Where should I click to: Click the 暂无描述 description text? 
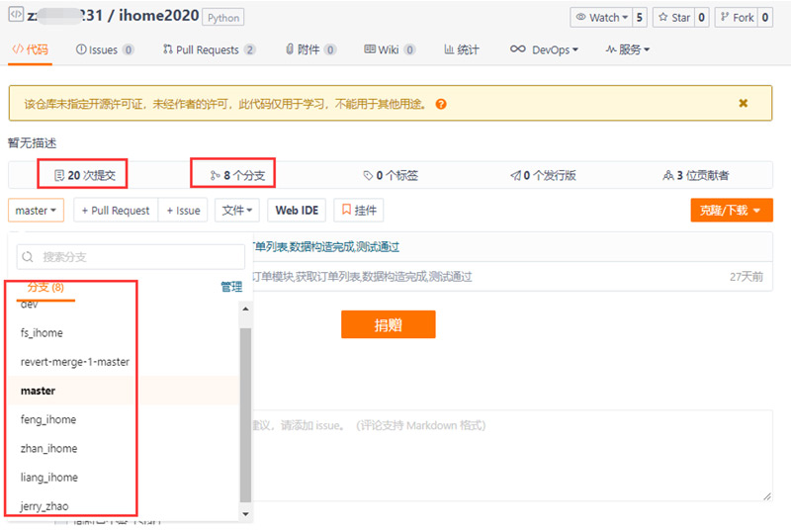pyautogui.click(x=33, y=142)
